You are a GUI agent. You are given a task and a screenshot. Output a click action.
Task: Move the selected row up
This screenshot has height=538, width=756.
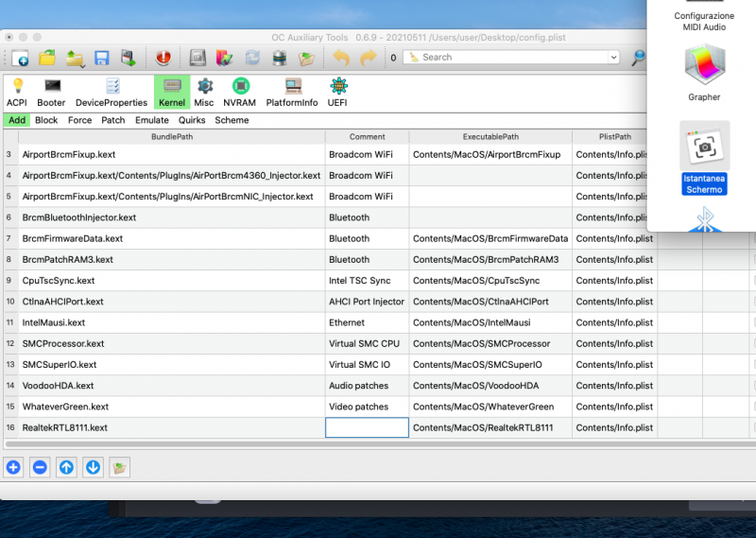pyautogui.click(x=66, y=467)
